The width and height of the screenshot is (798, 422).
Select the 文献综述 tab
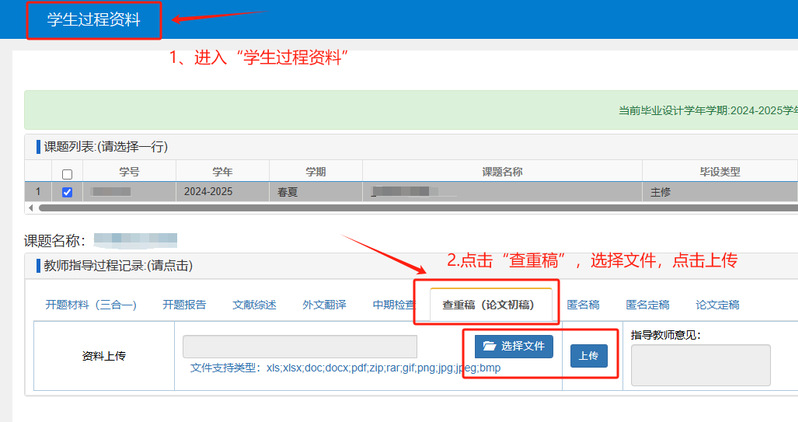coord(255,305)
